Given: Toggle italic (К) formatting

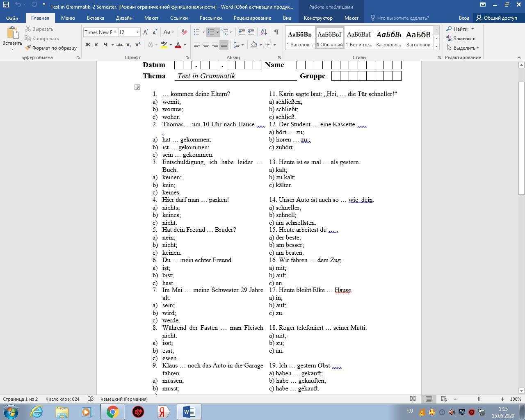Looking at the screenshot, I should coord(96,45).
